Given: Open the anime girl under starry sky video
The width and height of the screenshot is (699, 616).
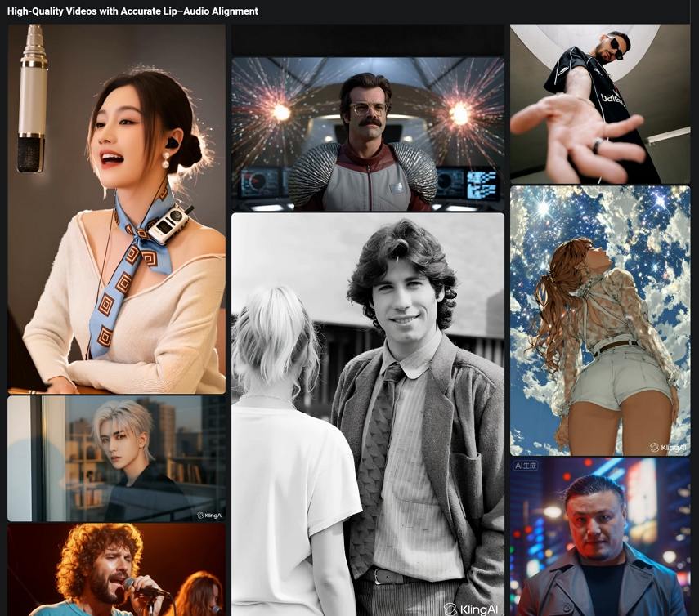Looking at the screenshot, I should click(x=600, y=321).
